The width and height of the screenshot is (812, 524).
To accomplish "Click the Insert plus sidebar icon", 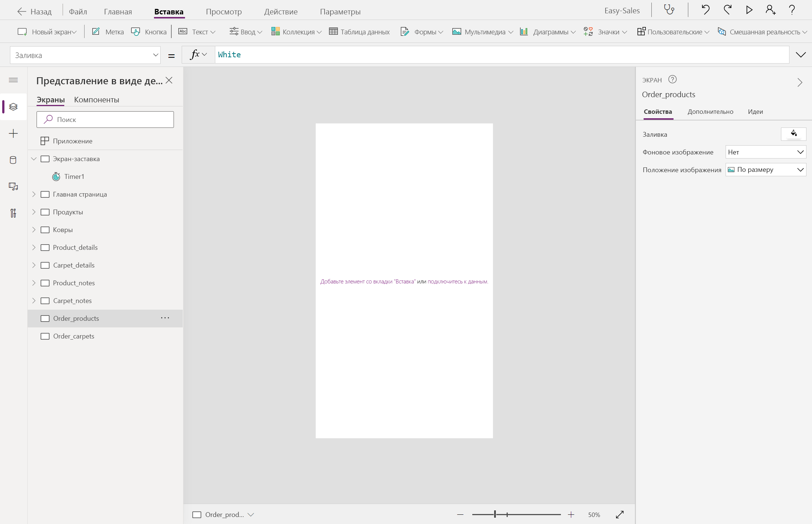I will 13,133.
